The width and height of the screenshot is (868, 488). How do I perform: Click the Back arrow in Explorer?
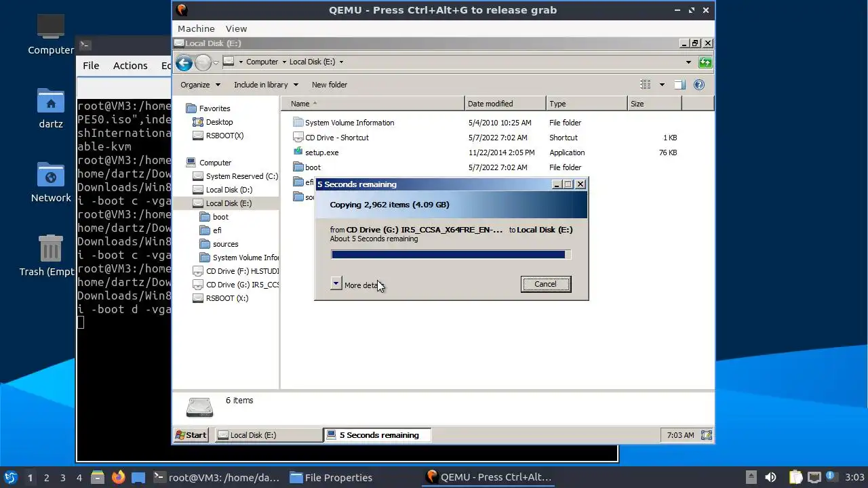pyautogui.click(x=184, y=63)
